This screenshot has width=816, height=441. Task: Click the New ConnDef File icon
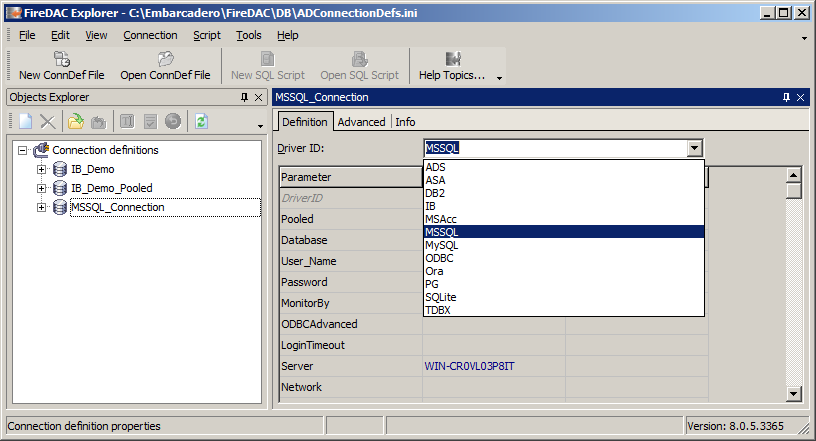[62, 59]
